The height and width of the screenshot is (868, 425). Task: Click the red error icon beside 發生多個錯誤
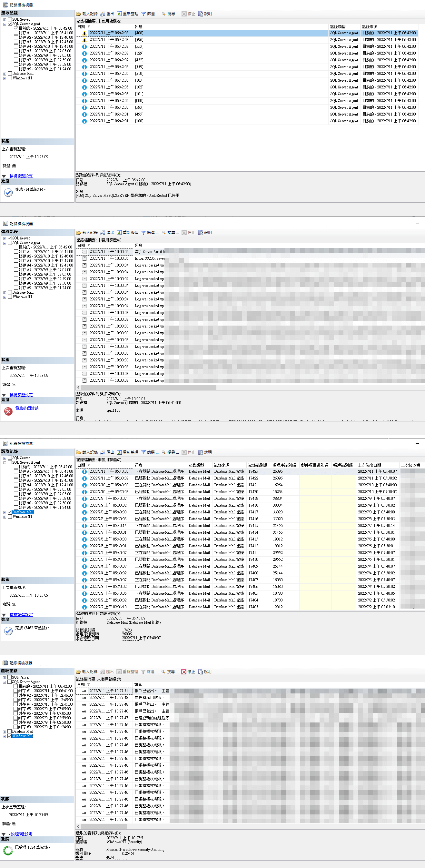pos(8,411)
